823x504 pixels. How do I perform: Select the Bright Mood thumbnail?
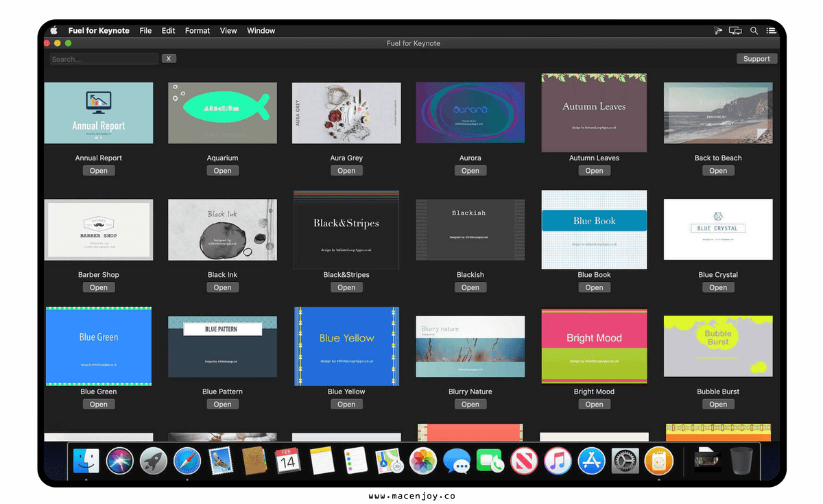tap(595, 346)
